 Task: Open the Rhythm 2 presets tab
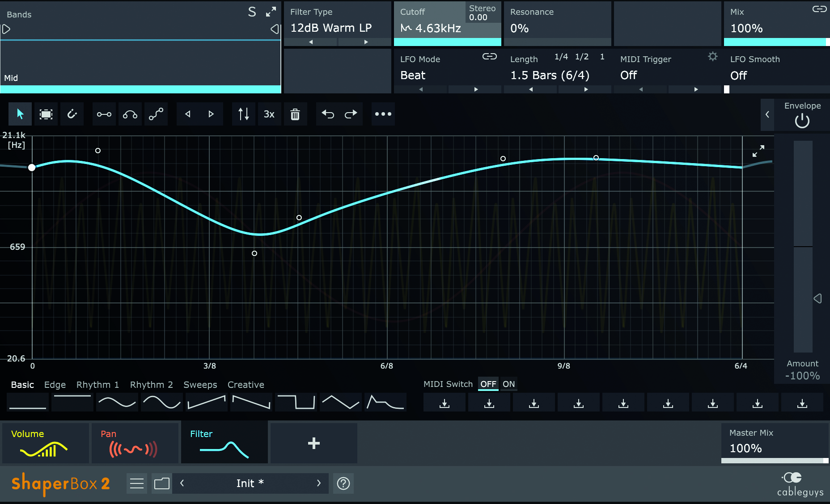pos(152,385)
